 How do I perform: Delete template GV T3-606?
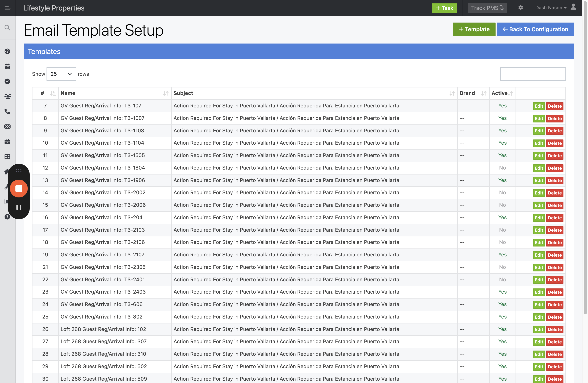[555, 305]
